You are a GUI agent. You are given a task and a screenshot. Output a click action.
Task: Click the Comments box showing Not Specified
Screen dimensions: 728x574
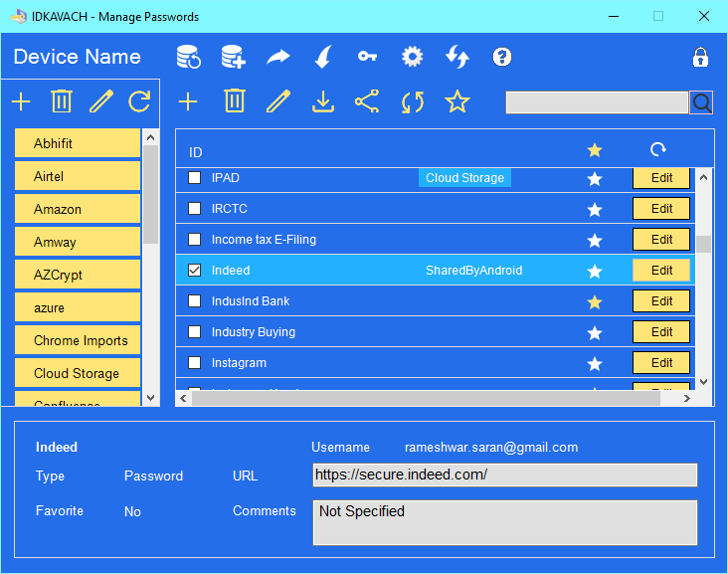point(505,522)
